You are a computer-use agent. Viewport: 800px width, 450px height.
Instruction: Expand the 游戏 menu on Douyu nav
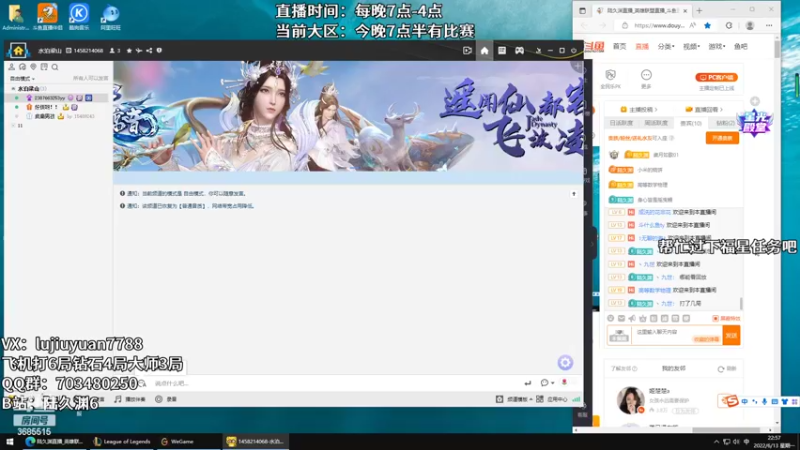(x=716, y=46)
